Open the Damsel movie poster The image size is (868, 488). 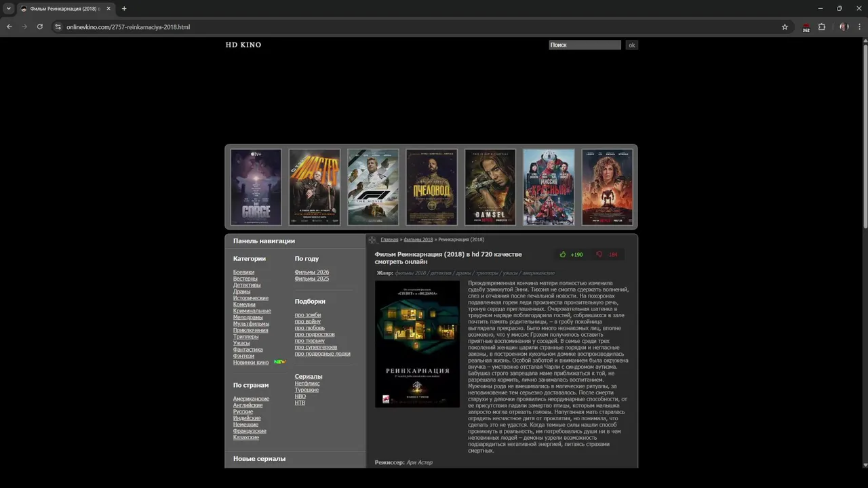(490, 187)
